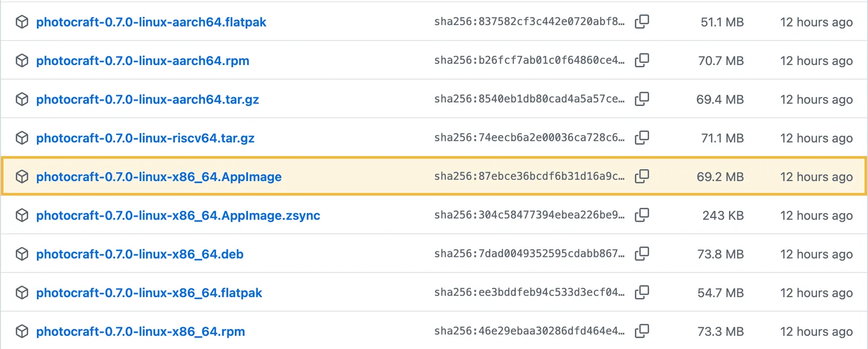Select hash text sha256:304c58477394ebea226be9…

coord(529,215)
